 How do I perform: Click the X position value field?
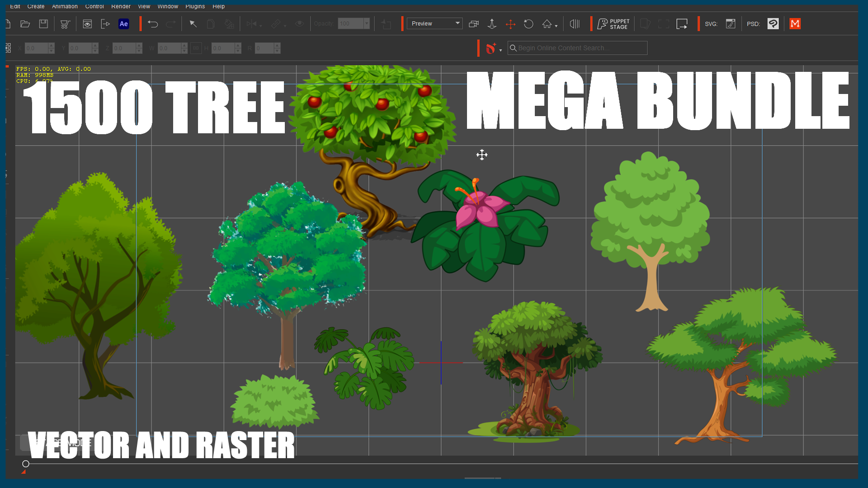click(x=36, y=48)
